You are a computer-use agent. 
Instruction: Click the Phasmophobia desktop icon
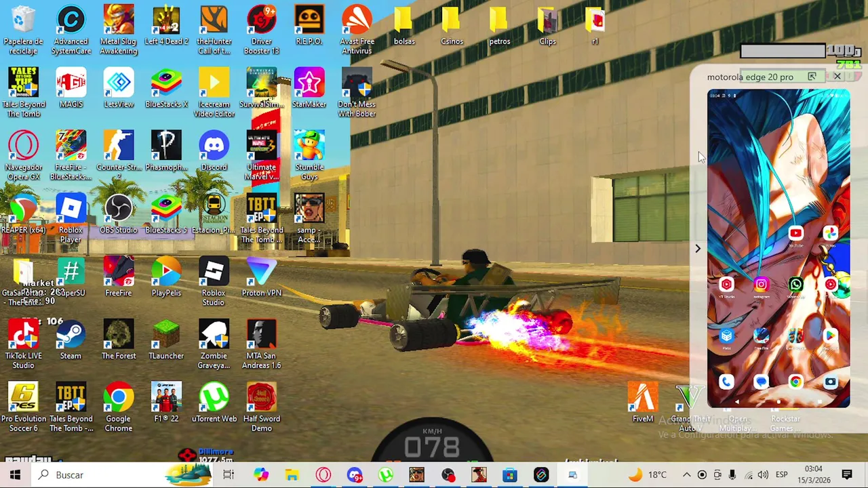[x=166, y=151]
